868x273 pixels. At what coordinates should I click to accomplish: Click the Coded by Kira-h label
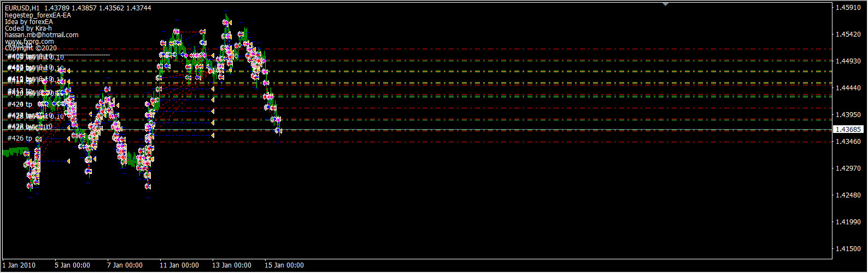point(28,28)
